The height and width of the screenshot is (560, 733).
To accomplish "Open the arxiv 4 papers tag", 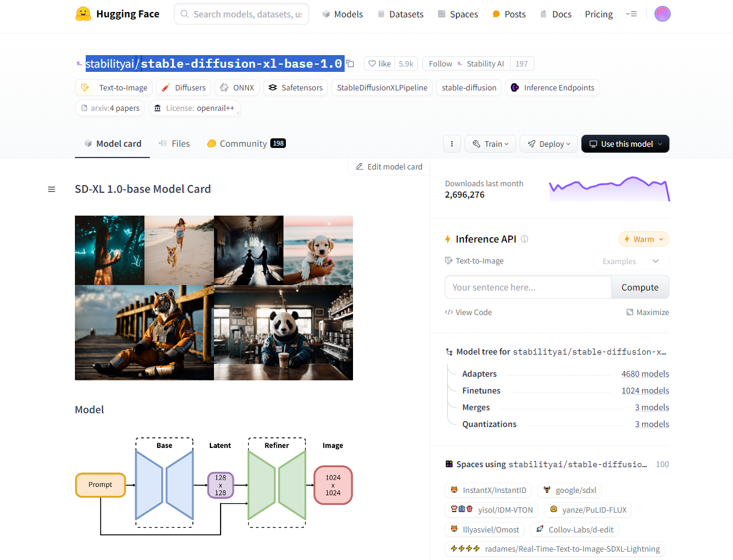I will (110, 108).
